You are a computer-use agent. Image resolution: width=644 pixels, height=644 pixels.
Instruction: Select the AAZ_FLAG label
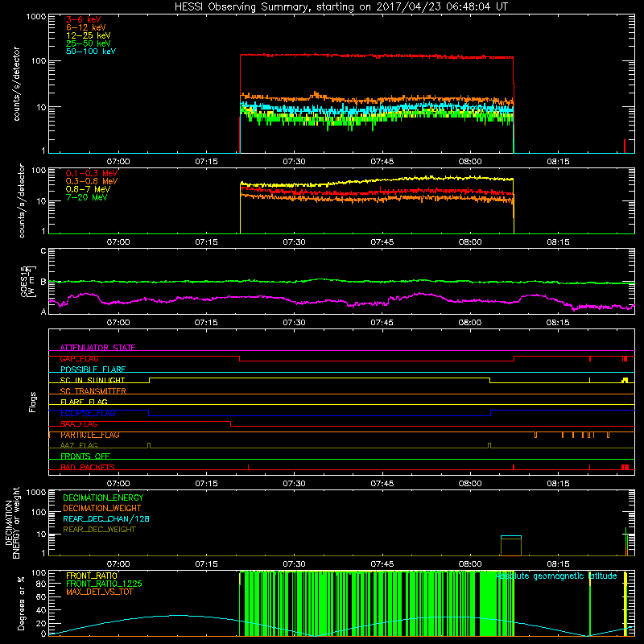point(79,445)
